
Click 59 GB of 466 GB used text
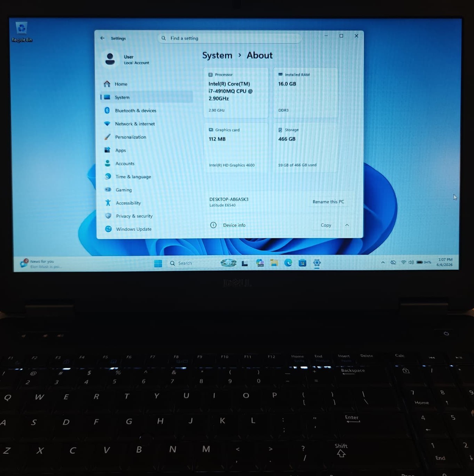[x=297, y=165]
